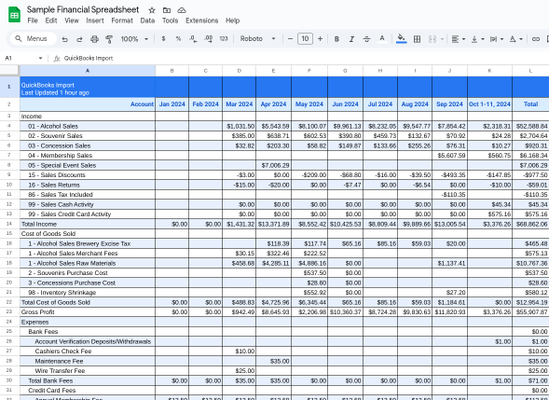Select the Total Income label cell
Viewport: 549px width, 400px height.
[88, 224]
